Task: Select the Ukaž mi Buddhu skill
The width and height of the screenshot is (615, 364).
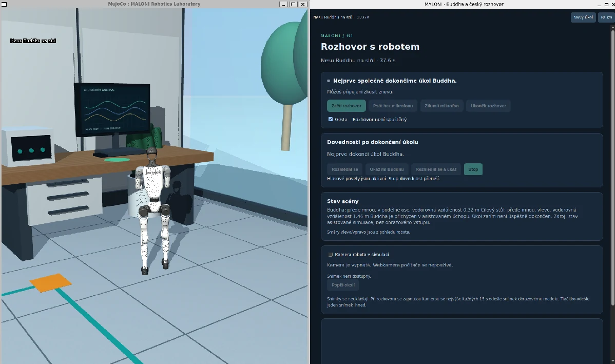Action: coord(387,169)
